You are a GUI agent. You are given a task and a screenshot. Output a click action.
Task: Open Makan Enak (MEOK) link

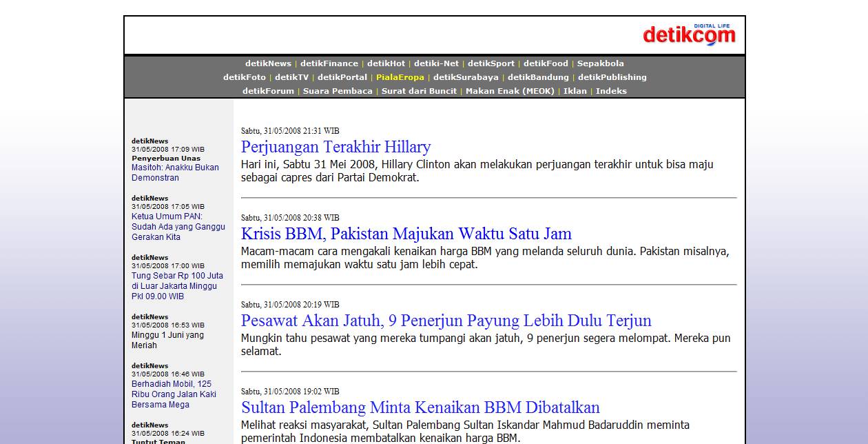tap(510, 91)
